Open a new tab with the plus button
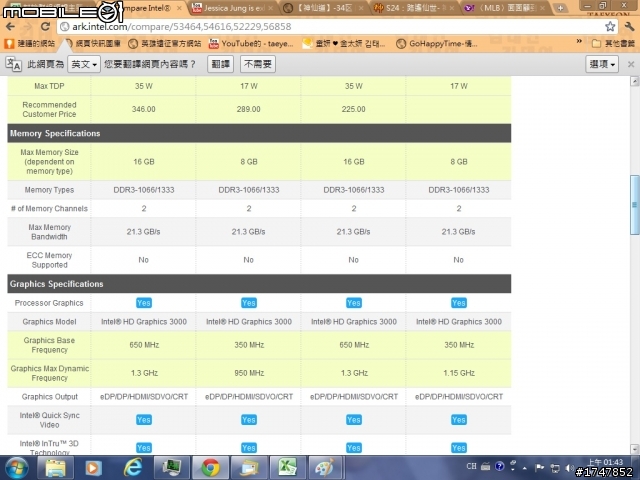640x480 pixels. (561, 8)
